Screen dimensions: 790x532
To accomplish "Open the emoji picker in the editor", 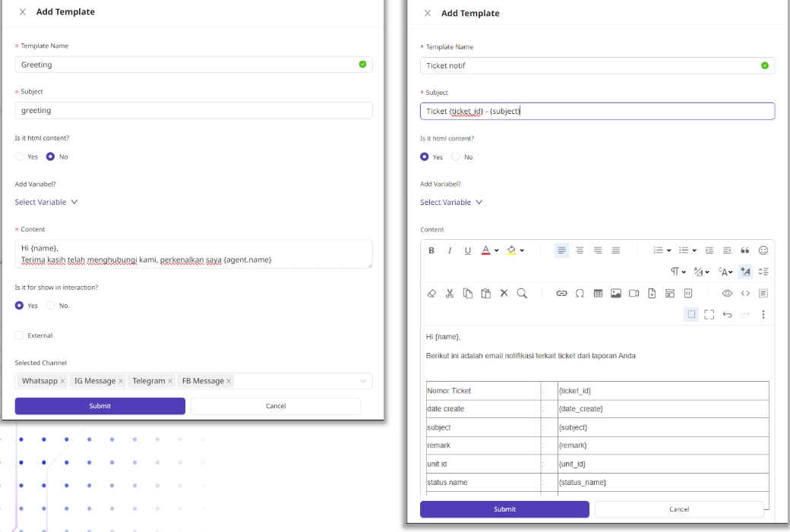I will pyautogui.click(x=763, y=250).
